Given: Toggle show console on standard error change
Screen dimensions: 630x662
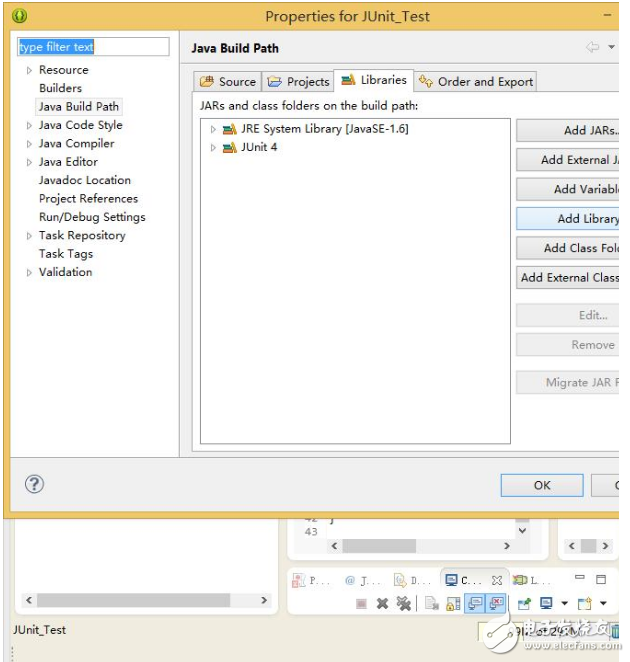Looking at the screenshot, I should pos(496,603).
